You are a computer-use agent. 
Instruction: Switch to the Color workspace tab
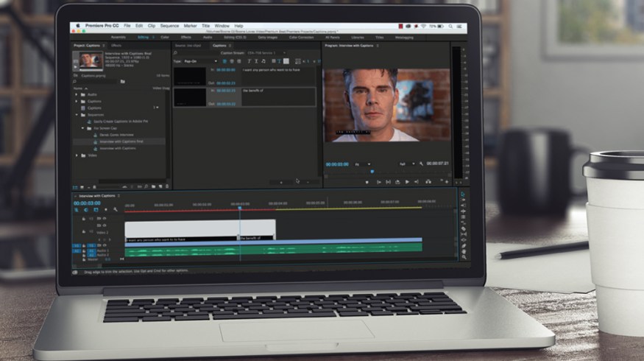click(164, 37)
